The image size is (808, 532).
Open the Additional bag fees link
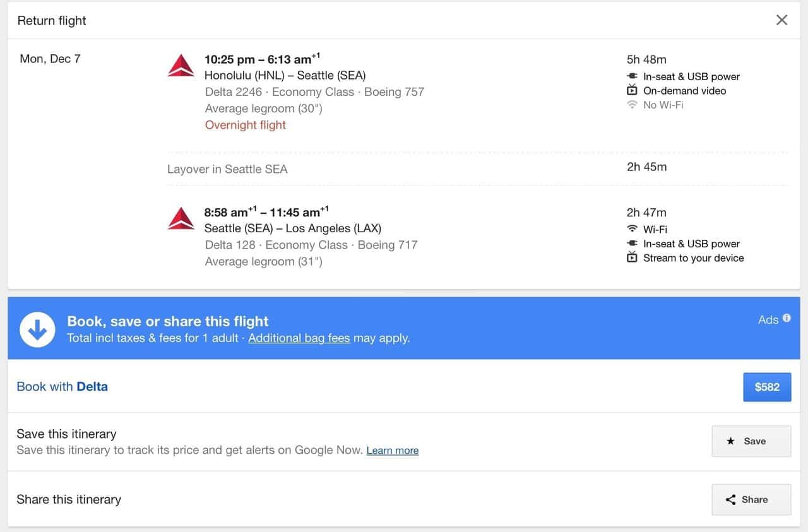point(299,338)
